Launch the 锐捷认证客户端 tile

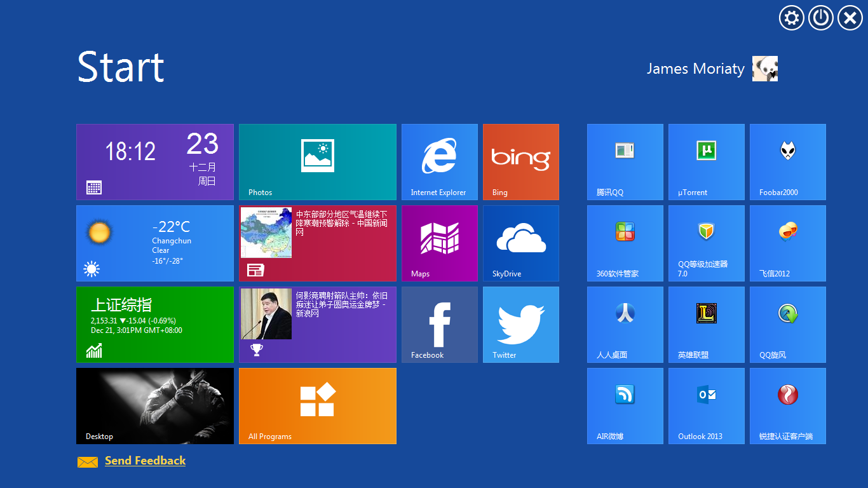coord(788,406)
